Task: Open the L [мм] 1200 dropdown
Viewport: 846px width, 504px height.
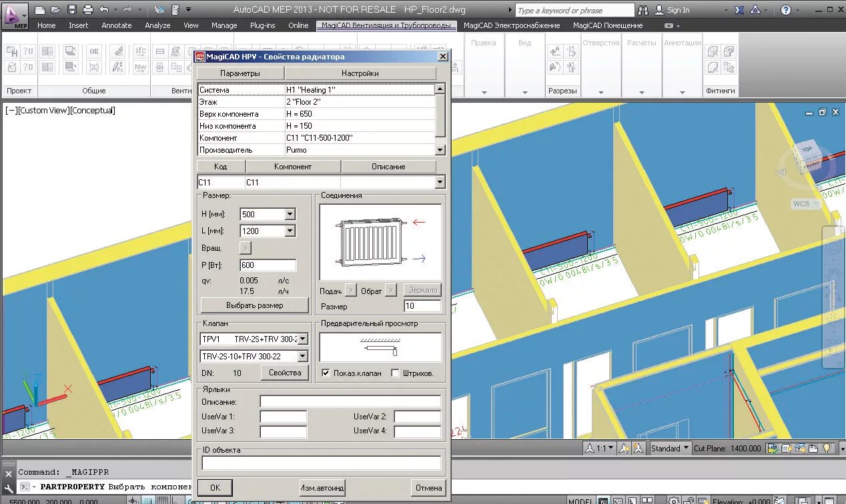Action: [290, 231]
